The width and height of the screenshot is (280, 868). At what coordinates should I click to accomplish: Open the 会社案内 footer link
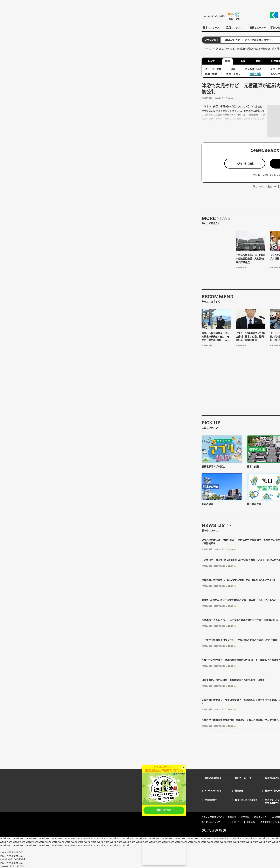point(232,817)
